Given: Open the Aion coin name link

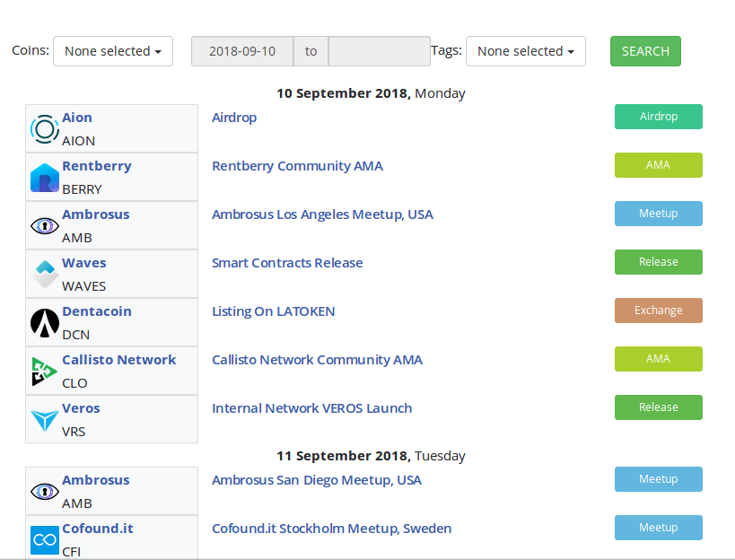Looking at the screenshot, I should [x=77, y=118].
